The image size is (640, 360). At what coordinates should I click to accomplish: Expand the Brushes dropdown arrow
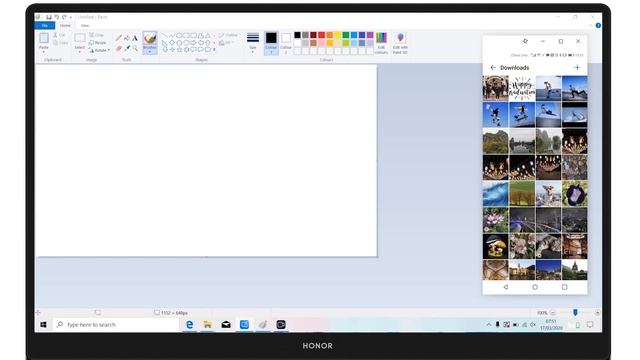(150, 52)
